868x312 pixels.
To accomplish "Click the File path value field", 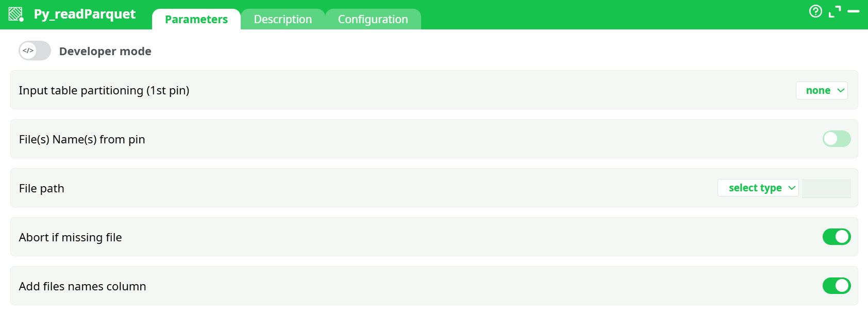I will coord(826,188).
